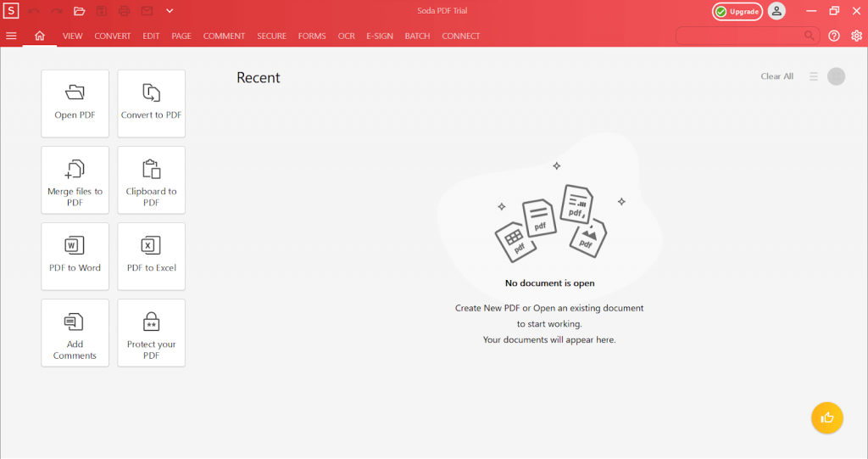This screenshot has height=459, width=868.
Task: Expand the quick access toolbar dropdown arrow
Action: tap(170, 11)
